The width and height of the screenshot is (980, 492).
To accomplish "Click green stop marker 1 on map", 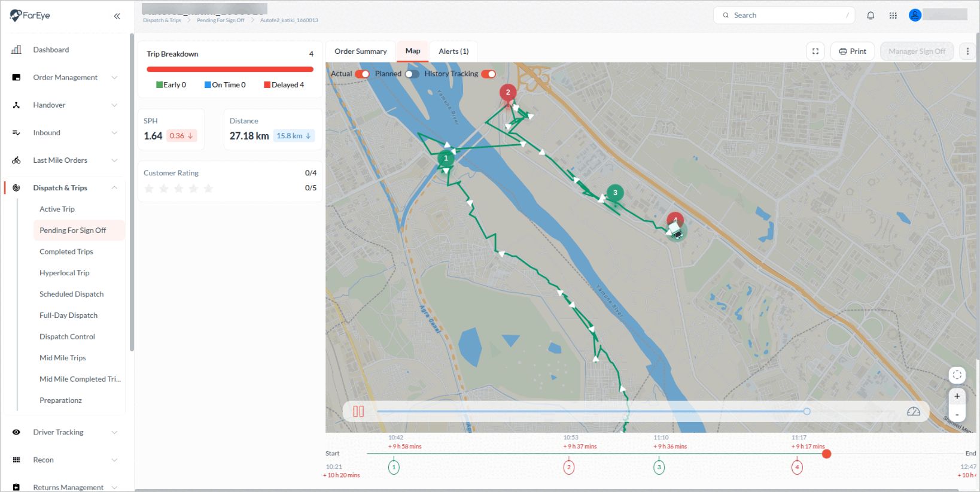I will tap(446, 158).
